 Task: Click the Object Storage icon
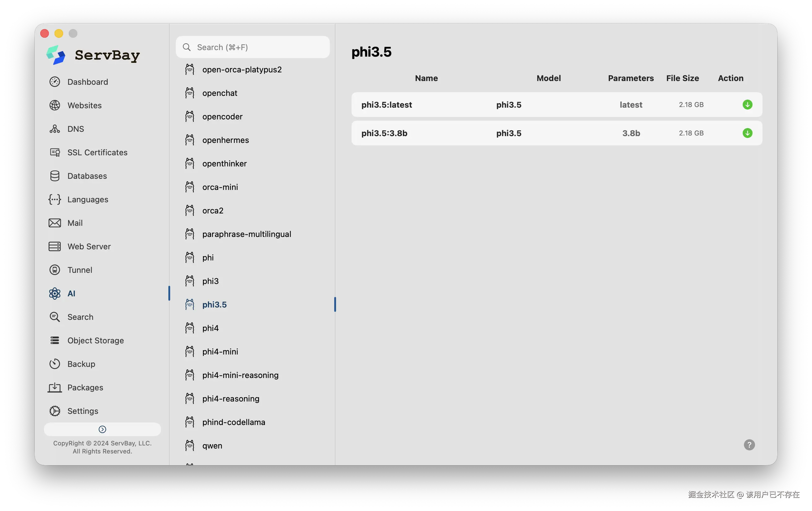[x=55, y=341]
